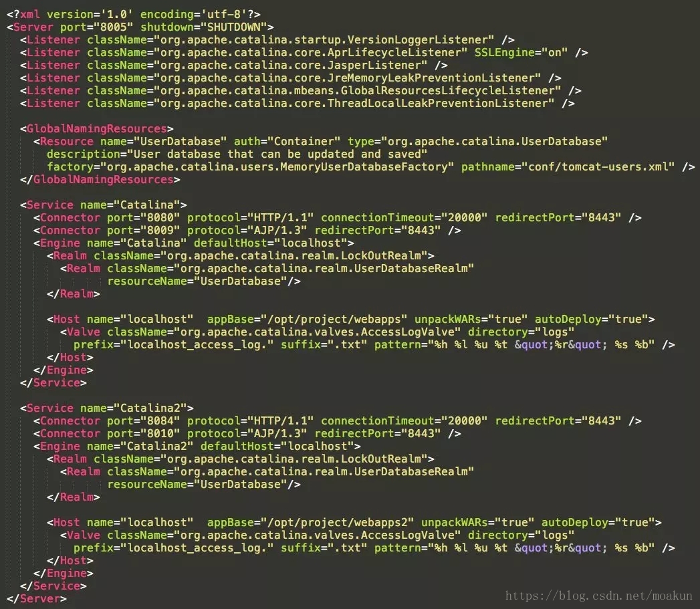
Task: Click the Service name="Catalina2" opening tag
Action: [x=107, y=408]
